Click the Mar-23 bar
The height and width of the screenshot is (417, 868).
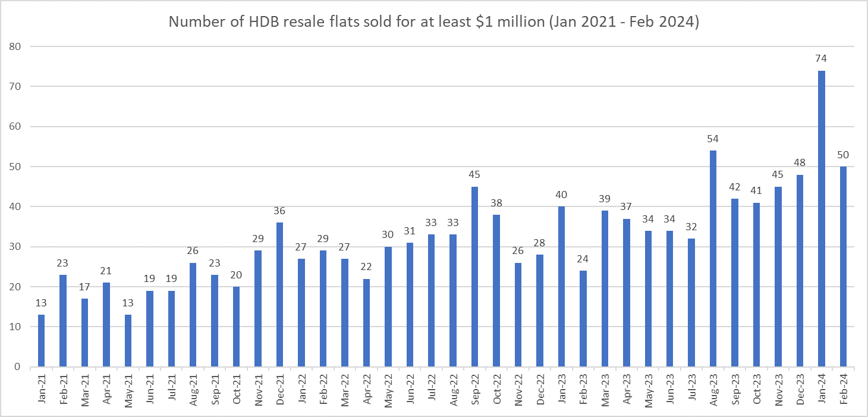pos(605,289)
